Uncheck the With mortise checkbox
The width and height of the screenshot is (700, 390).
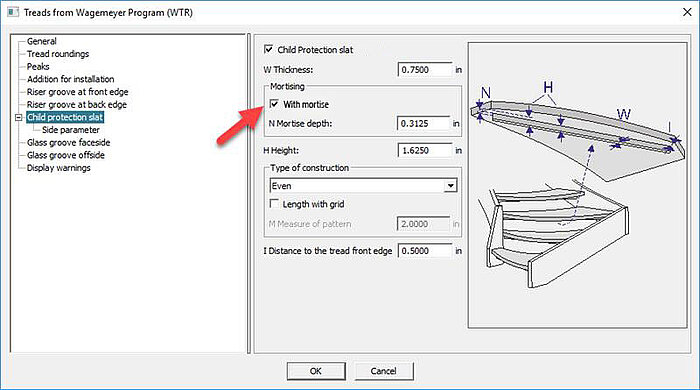click(274, 104)
